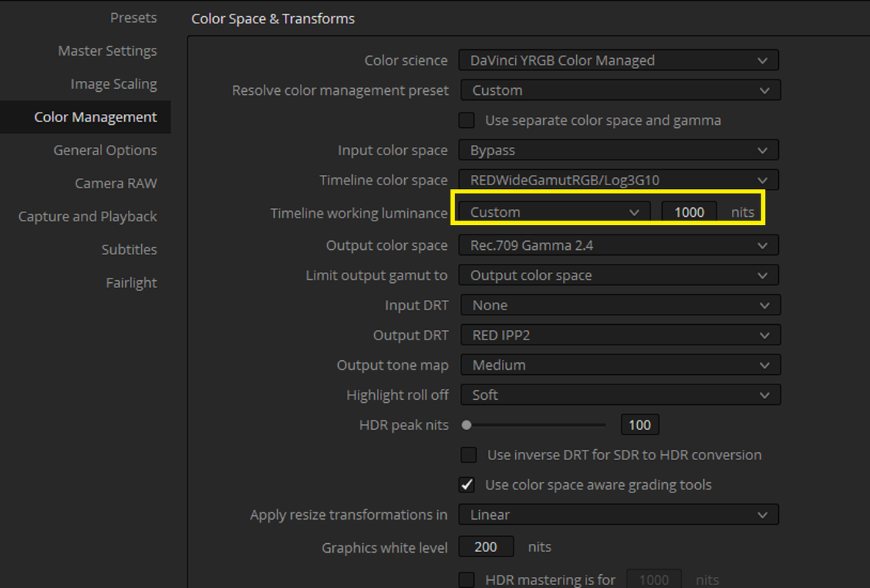Viewport: 870px width, 588px height.
Task: Open Timeline working luminance Custom dropdown
Action: tap(555, 212)
